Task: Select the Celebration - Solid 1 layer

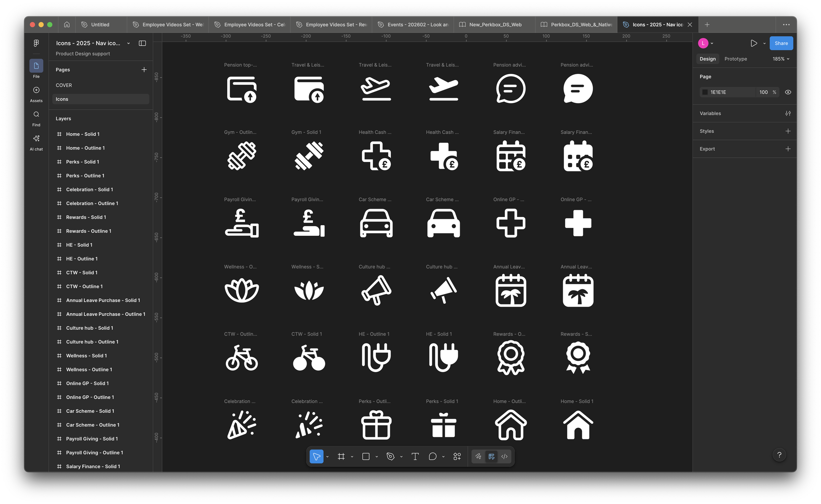Action: [89, 190]
